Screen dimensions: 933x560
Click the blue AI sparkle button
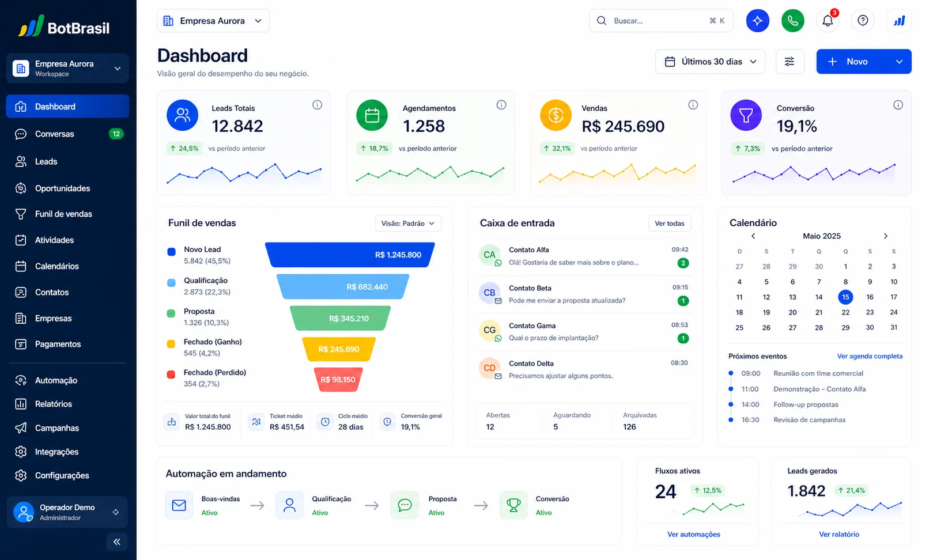(757, 21)
